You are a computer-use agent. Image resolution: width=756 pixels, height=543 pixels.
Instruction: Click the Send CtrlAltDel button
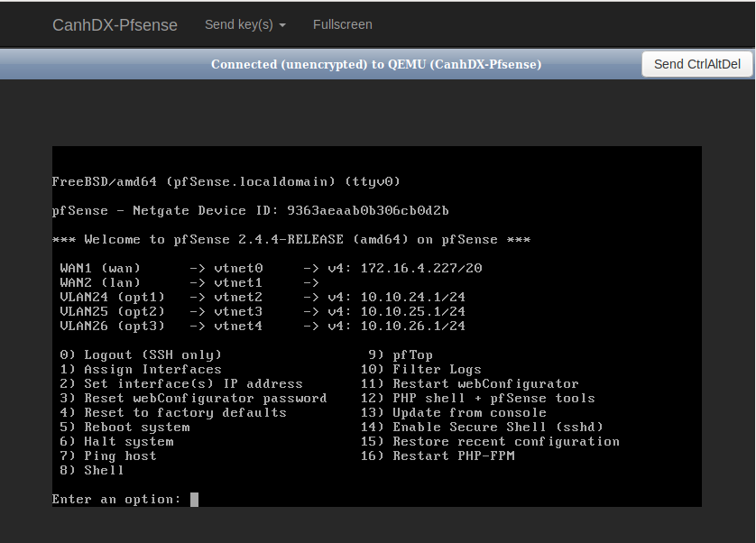(696, 64)
